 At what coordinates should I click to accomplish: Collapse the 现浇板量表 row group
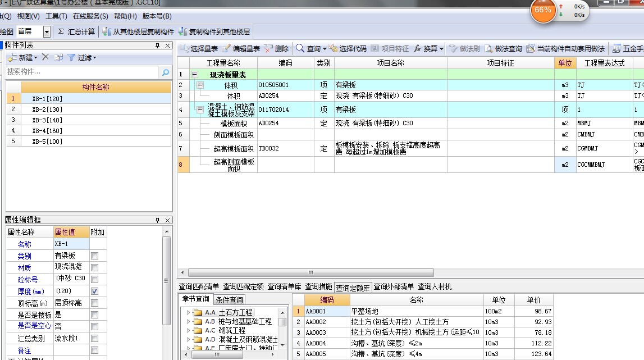[x=195, y=75]
